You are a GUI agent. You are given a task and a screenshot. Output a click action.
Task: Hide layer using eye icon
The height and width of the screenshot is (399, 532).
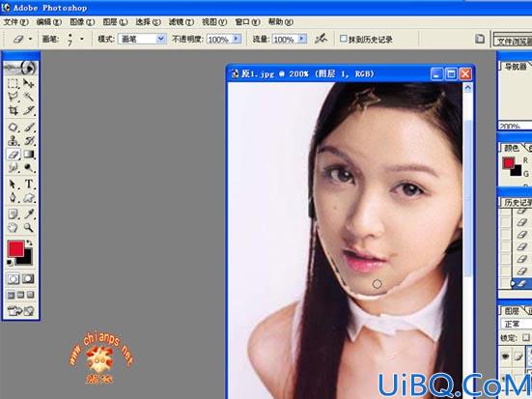506,356
